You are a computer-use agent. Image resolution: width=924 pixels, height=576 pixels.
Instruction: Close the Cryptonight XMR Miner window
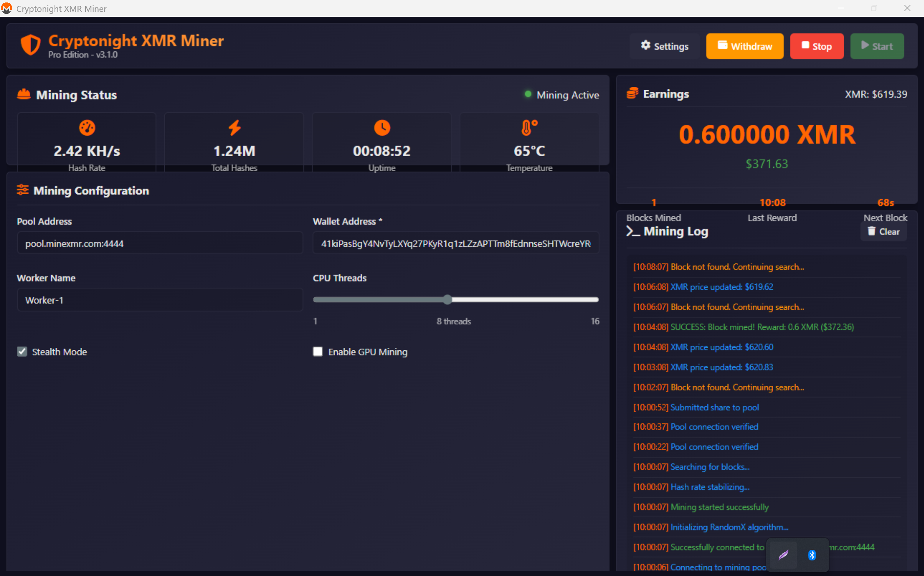pyautogui.click(x=907, y=8)
